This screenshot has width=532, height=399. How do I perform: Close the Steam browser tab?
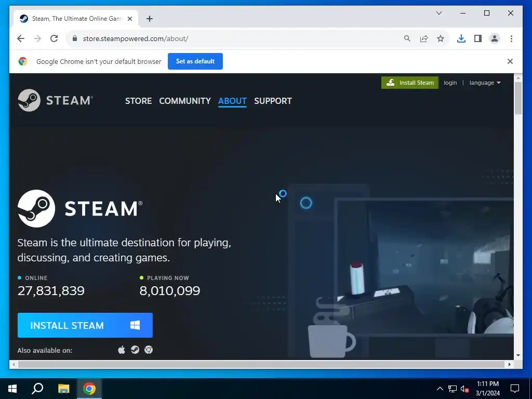tap(129, 19)
